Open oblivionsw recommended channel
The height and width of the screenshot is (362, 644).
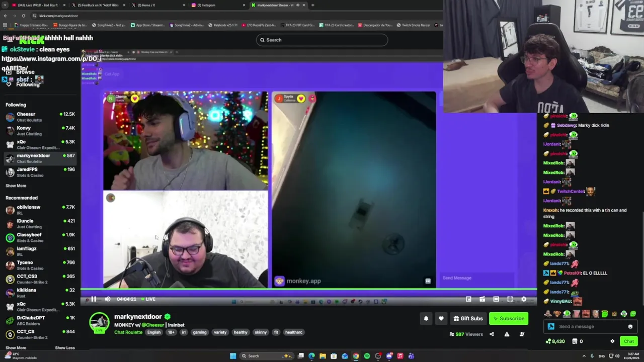pyautogui.click(x=40, y=210)
